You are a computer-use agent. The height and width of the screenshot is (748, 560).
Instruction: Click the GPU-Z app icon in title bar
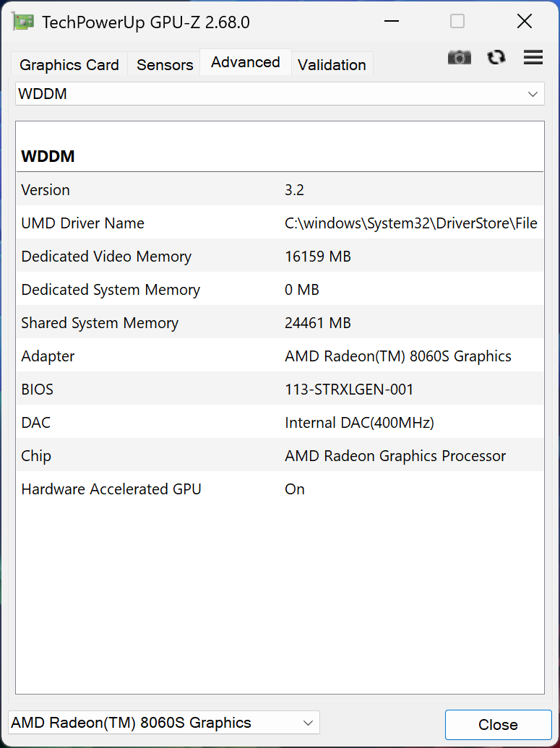pos(23,22)
